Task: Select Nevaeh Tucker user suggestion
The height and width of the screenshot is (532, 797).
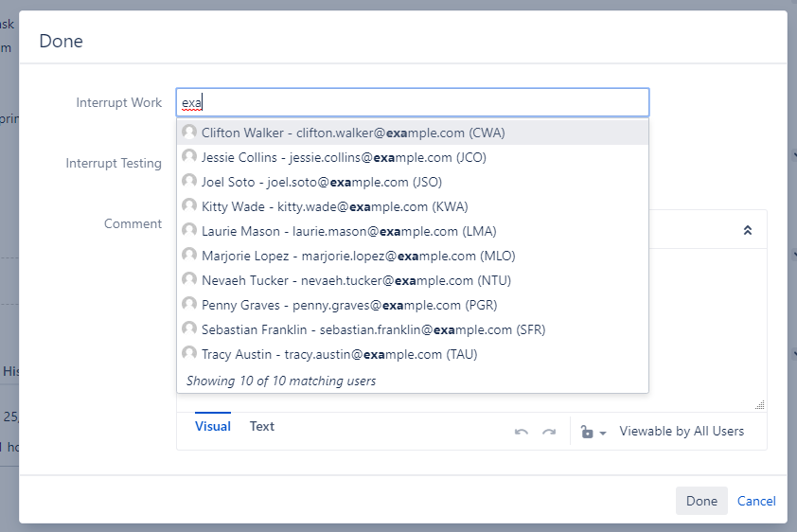Action: coord(412,280)
